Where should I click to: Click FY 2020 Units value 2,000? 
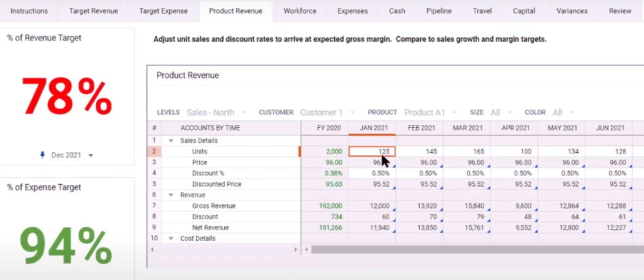click(x=325, y=151)
